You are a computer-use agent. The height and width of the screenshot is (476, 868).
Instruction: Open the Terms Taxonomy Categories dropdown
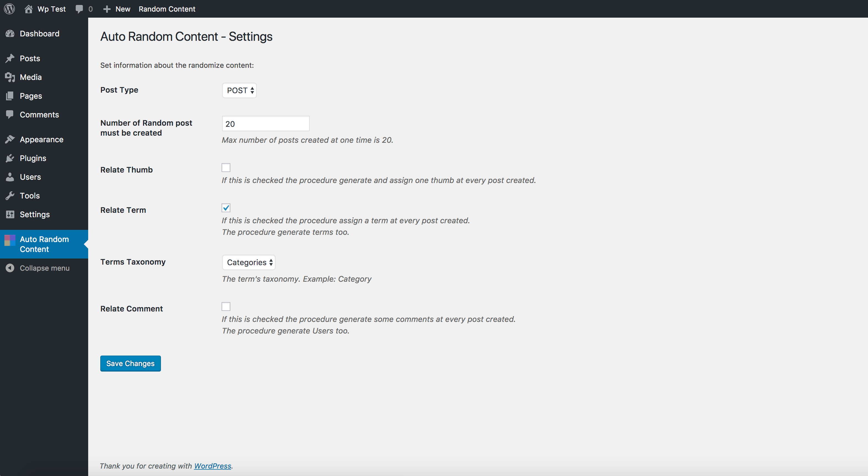coord(249,262)
